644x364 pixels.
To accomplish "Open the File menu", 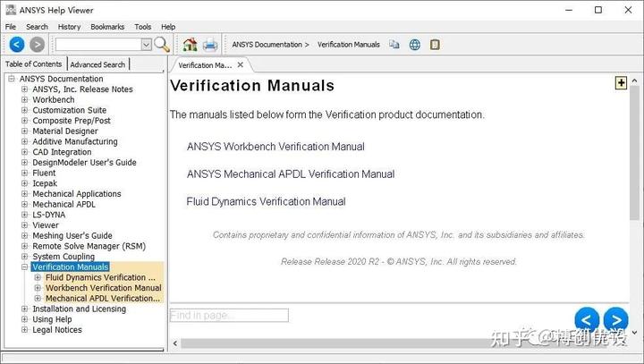I will click(11, 27).
